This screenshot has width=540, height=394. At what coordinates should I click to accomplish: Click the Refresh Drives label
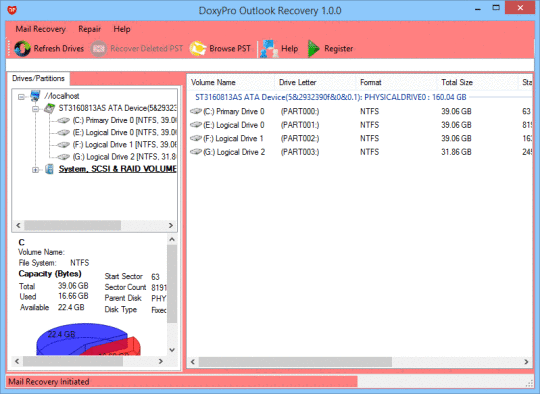(59, 49)
